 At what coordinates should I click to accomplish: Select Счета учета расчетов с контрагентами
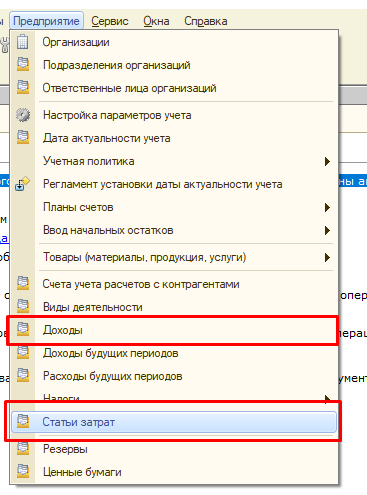(174, 284)
